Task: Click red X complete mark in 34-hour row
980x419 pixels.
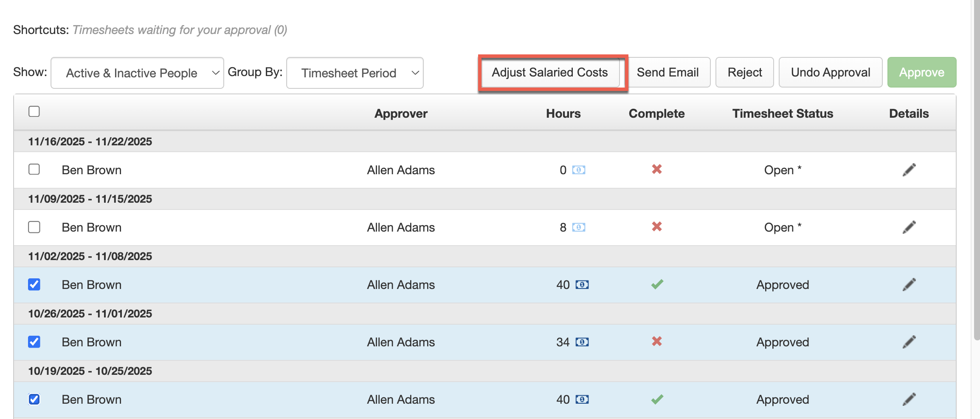Action: (x=657, y=341)
